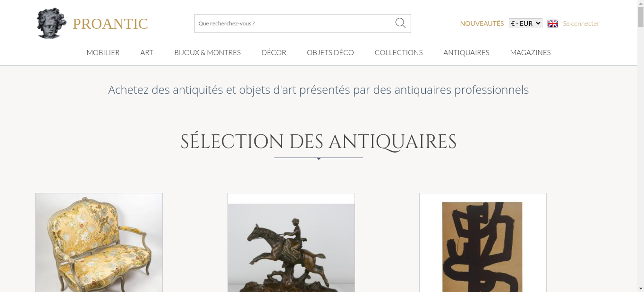This screenshot has width=644, height=292.
Task: Open the black calligraphy artwork thumbnail
Action: click(483, 242)
